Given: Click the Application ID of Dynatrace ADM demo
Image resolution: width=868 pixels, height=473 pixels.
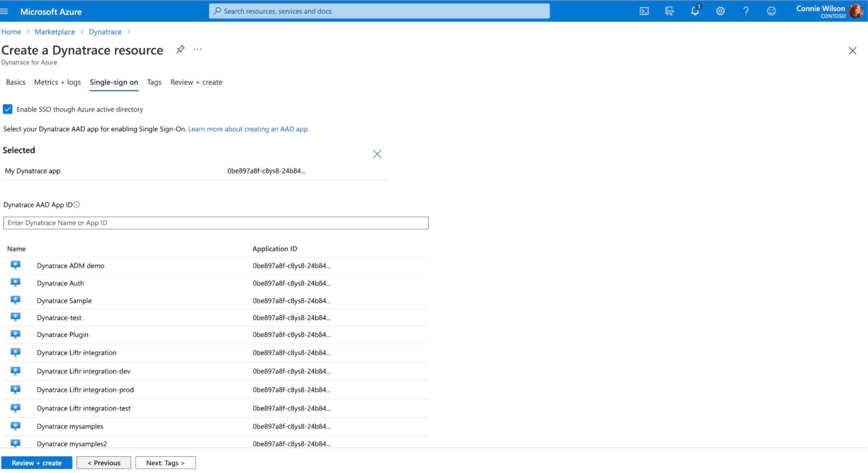Looking at the screenshot, I should pyautogui.click(x=292, y=266).
